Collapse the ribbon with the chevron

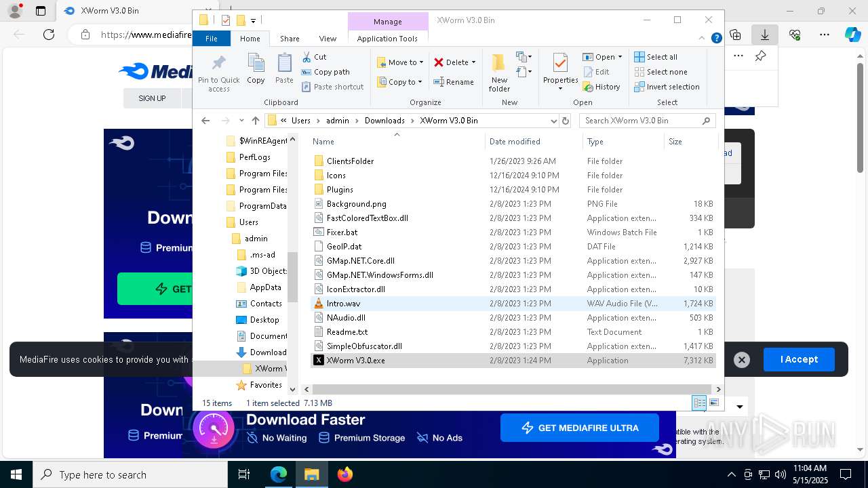703,39
